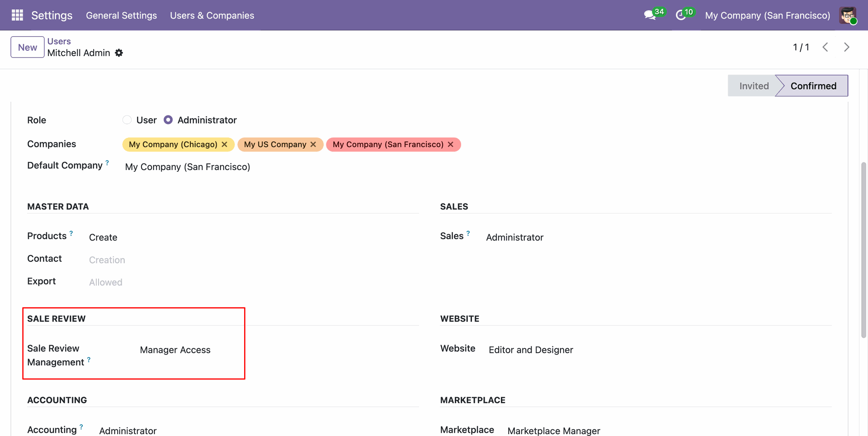Open the General Settings menu
This screenshot has height=436, width=868.
121,15
